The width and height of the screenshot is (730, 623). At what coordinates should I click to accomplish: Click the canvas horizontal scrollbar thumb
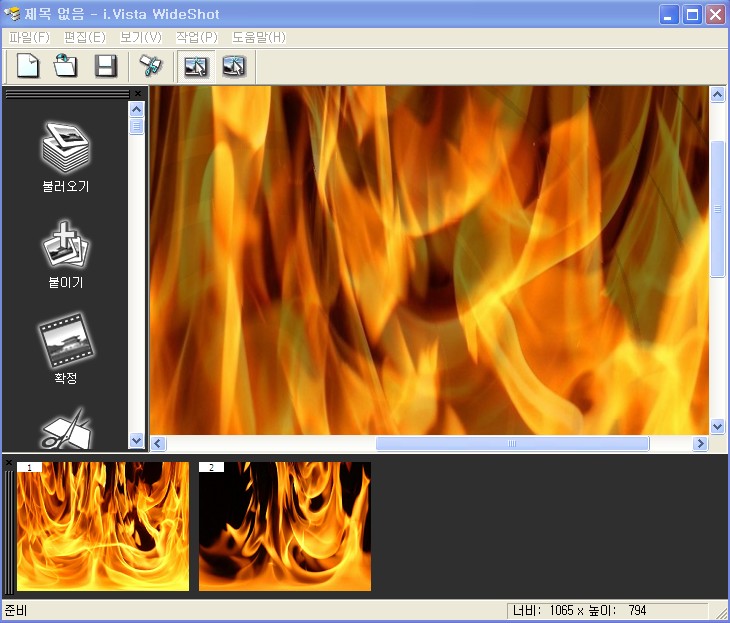(512, 443)
